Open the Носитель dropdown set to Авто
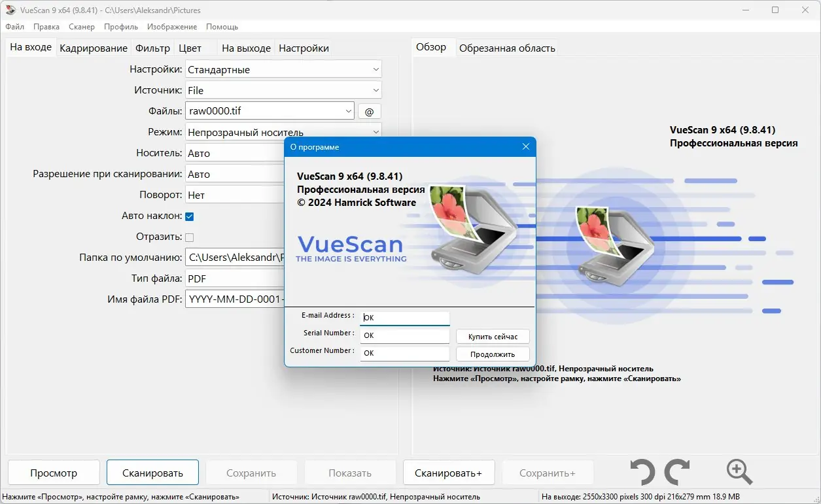Viewport: 821px width, 504px height. click(234, 153)
